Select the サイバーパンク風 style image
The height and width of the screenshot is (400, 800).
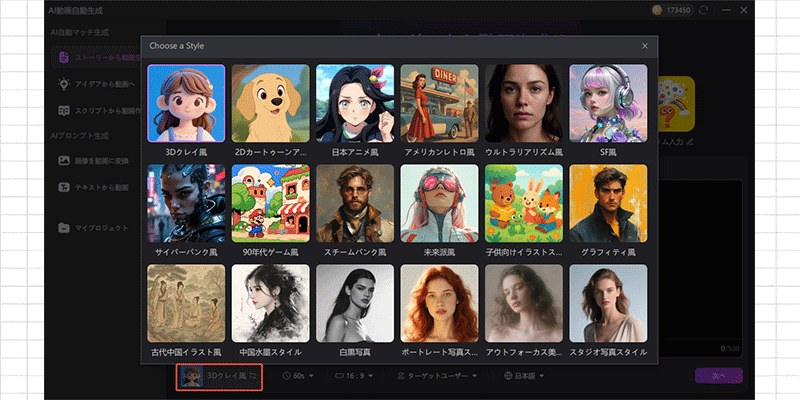186,203
